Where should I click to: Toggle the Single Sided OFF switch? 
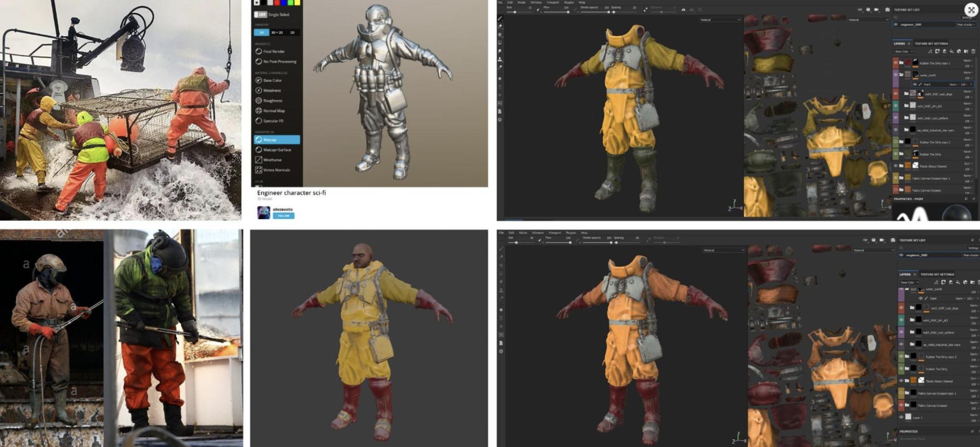coord(260,15)
